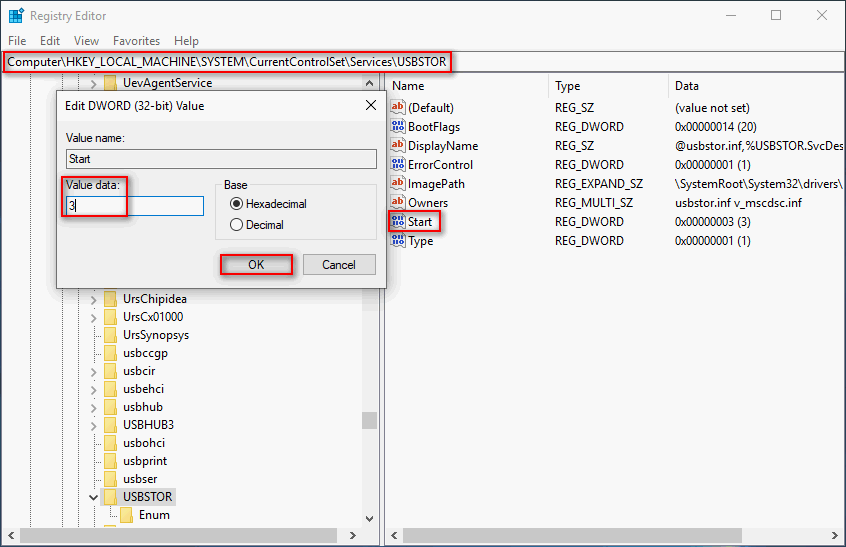The height and width of the screenshot is (547, 846).
Task: Click the values pane scroll-right arrow
Action: (x=835, y=535)
